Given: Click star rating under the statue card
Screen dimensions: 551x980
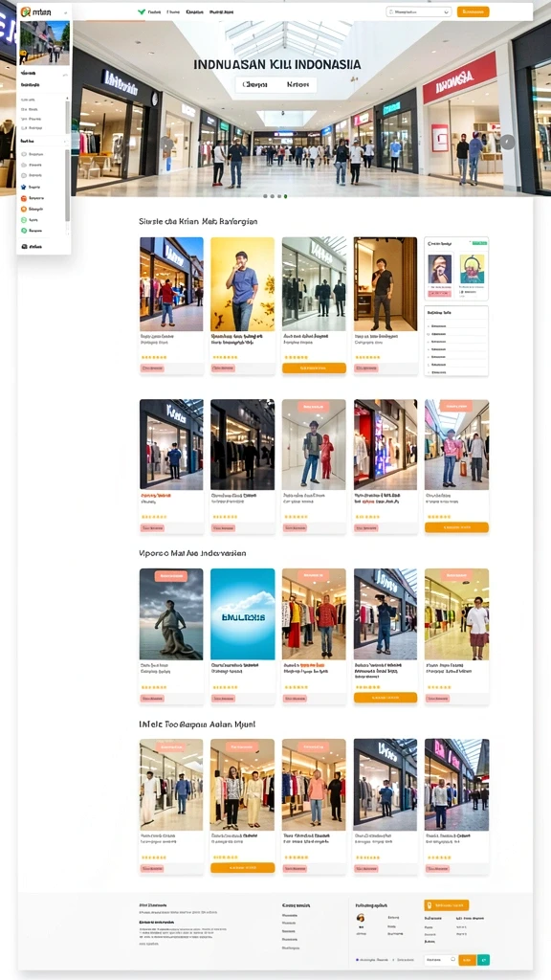Looking at the screenshot, I should [154, 687].
